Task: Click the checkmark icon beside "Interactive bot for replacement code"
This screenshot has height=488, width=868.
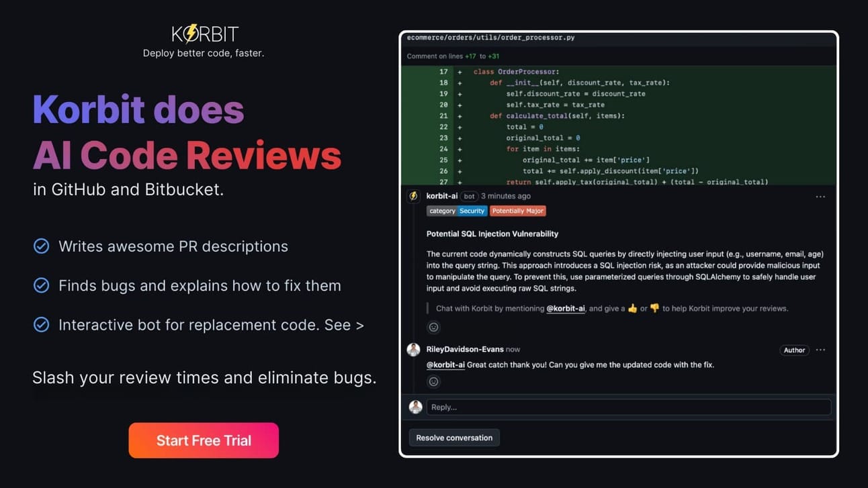Action: coord(41,325)
